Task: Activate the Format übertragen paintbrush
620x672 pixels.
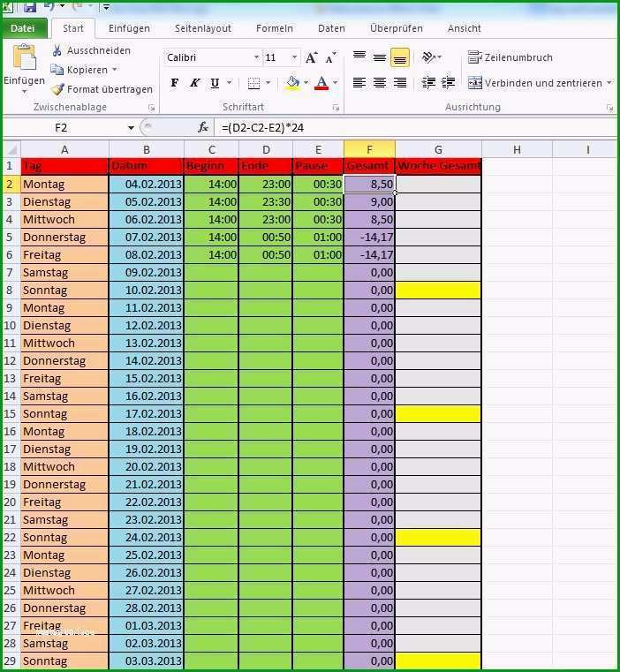Action: tap(102, 89)
